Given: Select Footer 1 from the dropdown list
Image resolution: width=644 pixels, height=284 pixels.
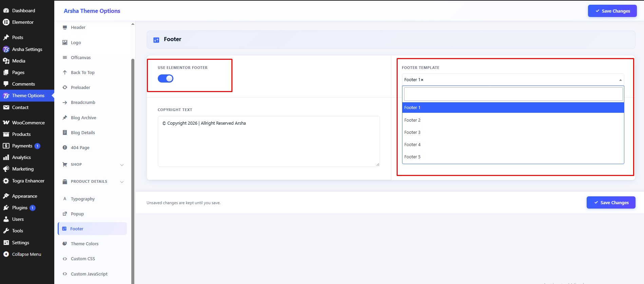Looking at the screenshot, I should 513,108.
